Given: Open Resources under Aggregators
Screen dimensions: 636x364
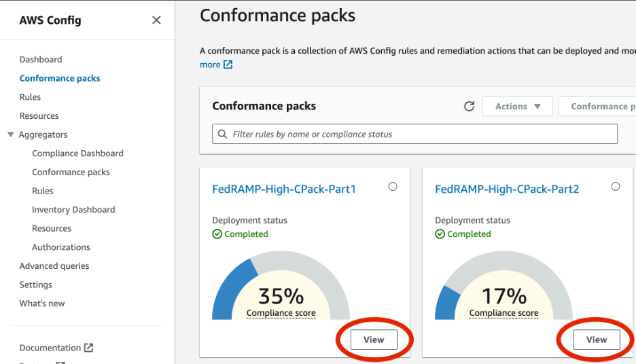Looking at the screenshot, I should [52, 228].
